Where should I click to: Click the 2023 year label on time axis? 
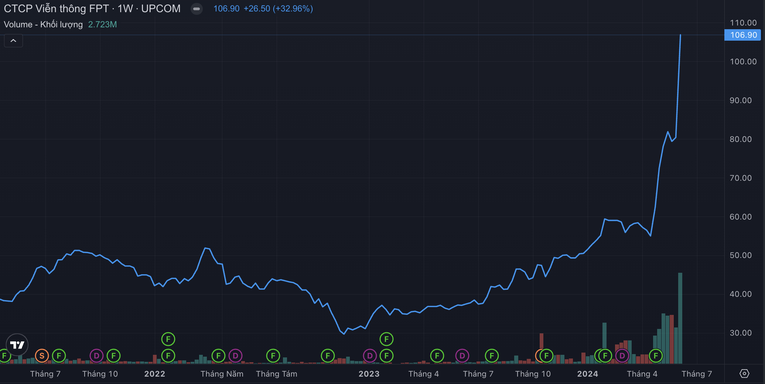tap(369, 374)
